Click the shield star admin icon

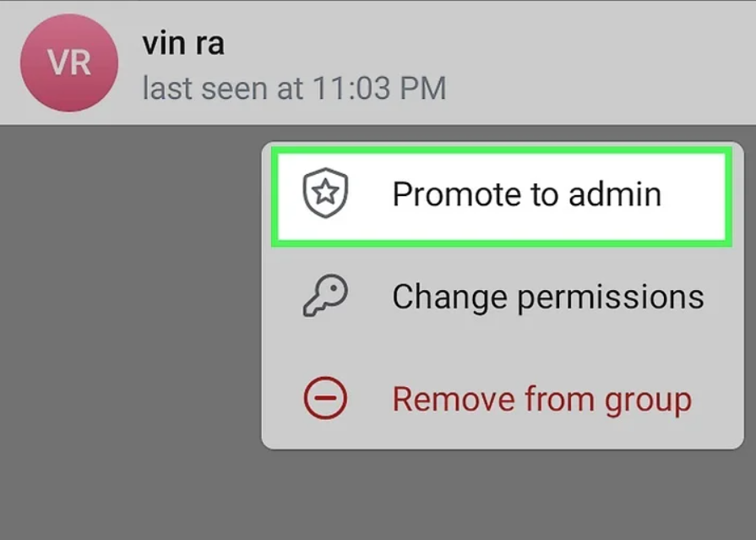point(325,194)
